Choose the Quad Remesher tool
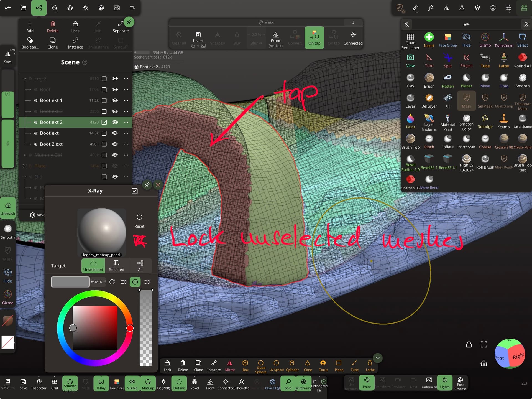 [410, 41]
